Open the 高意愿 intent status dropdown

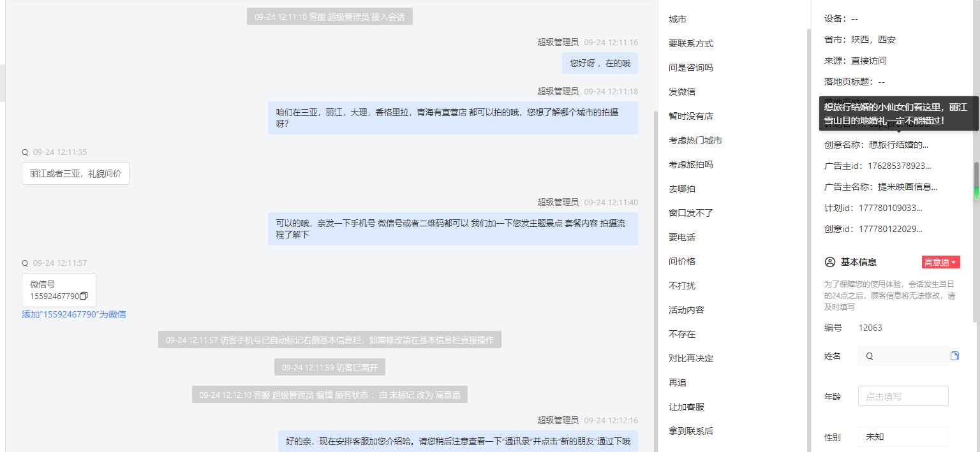940,262
